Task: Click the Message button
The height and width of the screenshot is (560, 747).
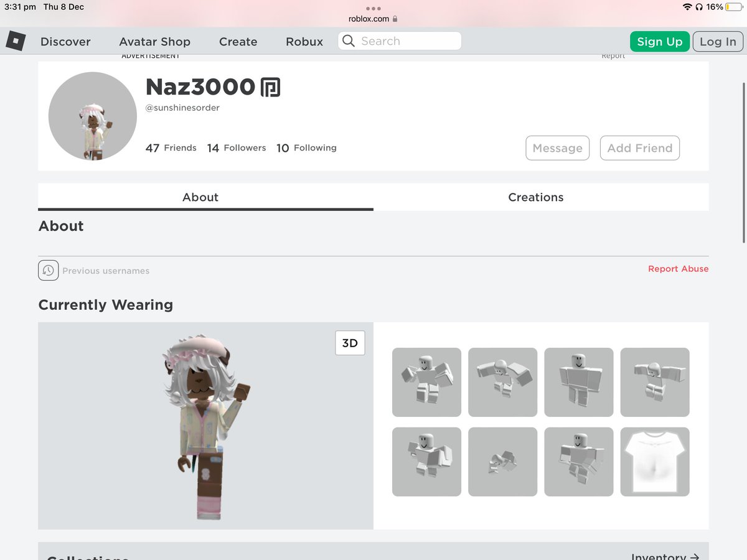Action: click(558, 148)
